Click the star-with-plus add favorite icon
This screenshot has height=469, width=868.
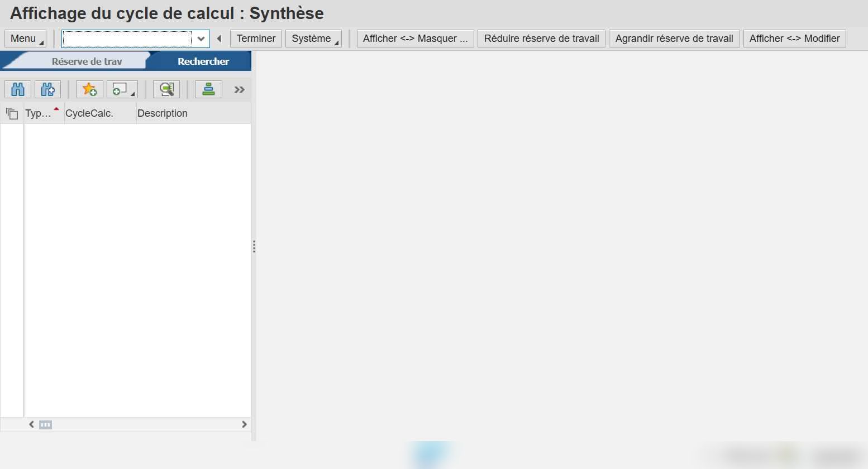click(89, 89)
